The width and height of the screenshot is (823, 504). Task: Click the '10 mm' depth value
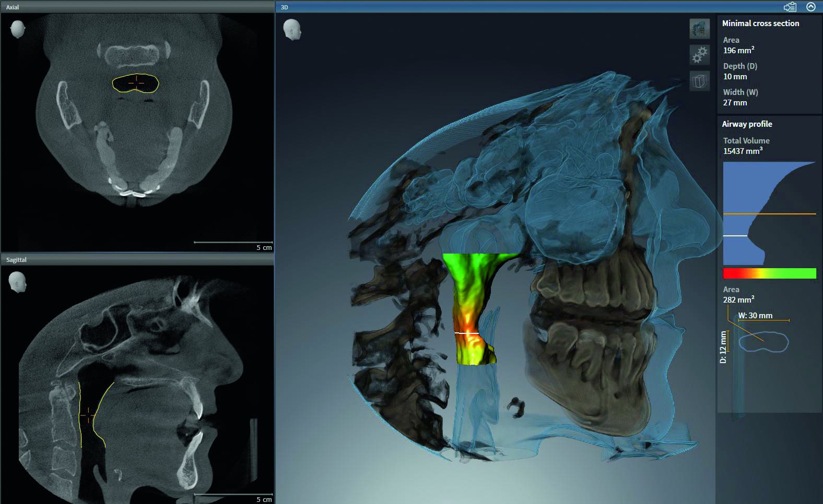[x=735, y=77]
